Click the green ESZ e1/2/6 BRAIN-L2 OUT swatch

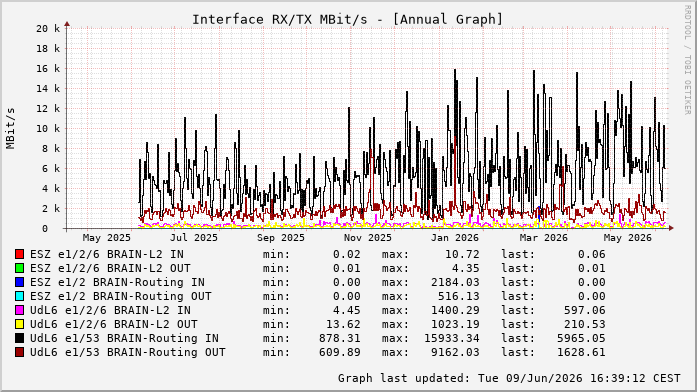pyautogui.click(x=19, y=268)
